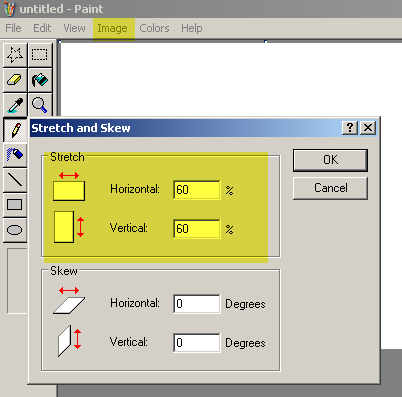Choose the rectangular Select tool

point(40,54)
